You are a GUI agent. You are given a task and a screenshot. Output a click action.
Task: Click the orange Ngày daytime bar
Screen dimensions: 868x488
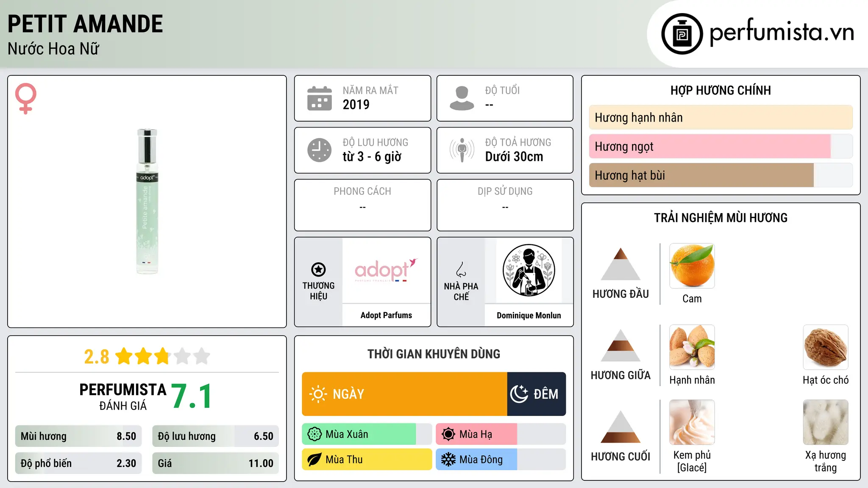[x=405, y=394]
